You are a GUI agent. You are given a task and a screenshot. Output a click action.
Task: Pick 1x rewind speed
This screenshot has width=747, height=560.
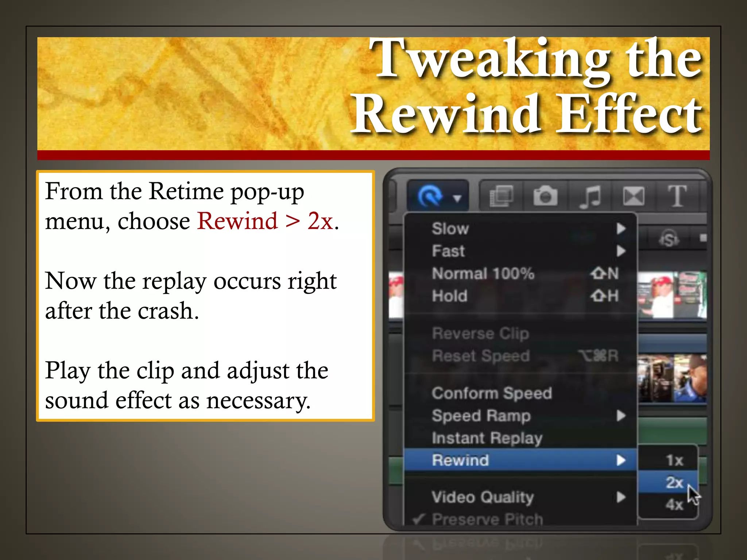pos(668,460)
